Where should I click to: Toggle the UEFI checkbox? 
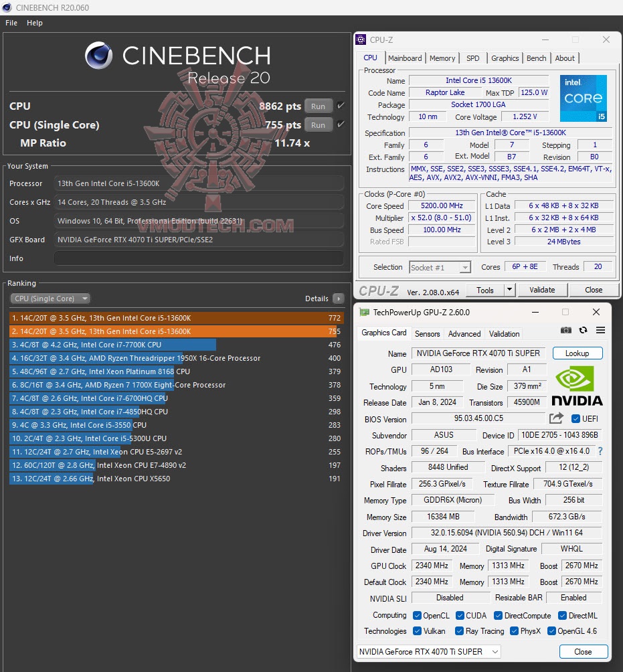tap(576, 419)
